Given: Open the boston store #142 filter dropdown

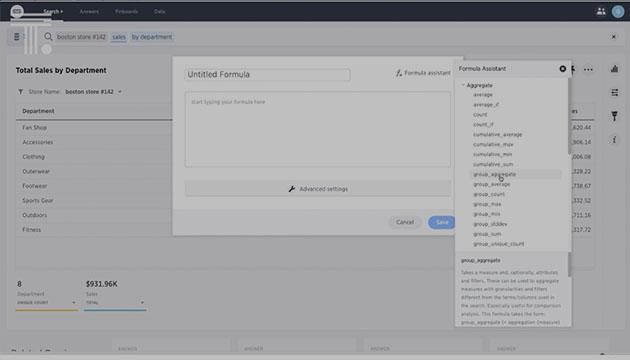Looking at the screenshot, I should [120, 92].
